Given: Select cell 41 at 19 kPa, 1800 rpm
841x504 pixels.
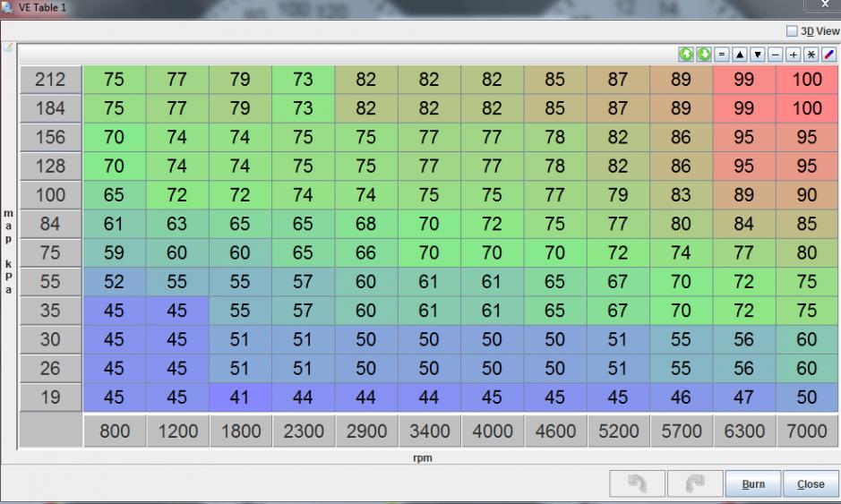Looking at the screenshot, I should click(x=240, y=397).
